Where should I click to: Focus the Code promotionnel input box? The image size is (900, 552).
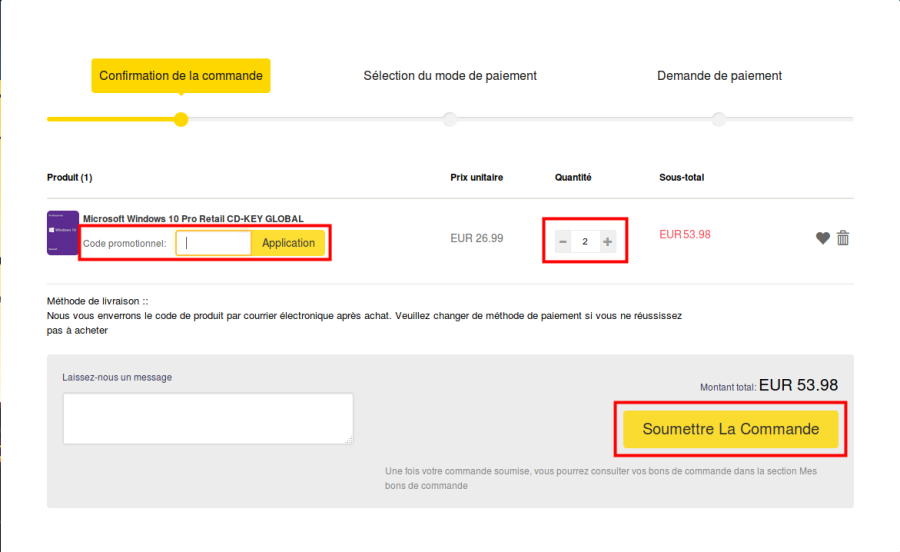tap(213, 243)
